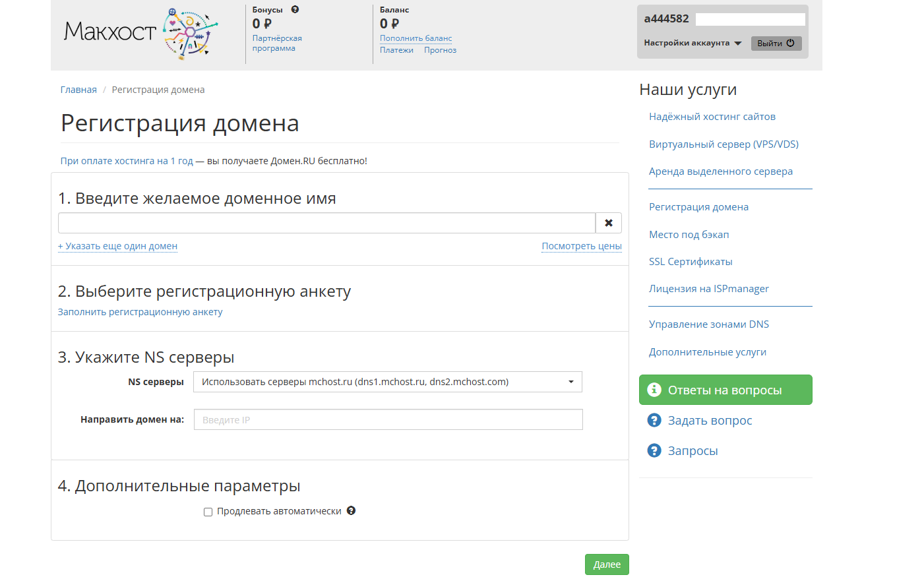
Task: Open Управление зонами DNS menu item
Action: [x=708, y=324]
